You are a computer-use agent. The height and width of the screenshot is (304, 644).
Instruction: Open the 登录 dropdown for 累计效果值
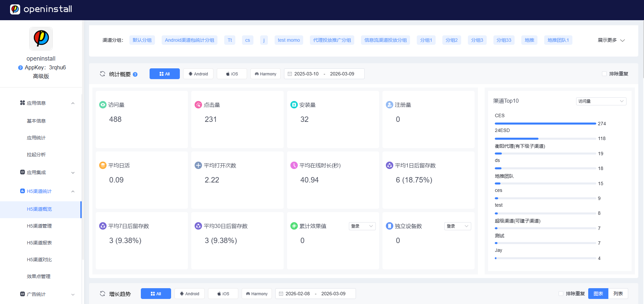point(362,226)
